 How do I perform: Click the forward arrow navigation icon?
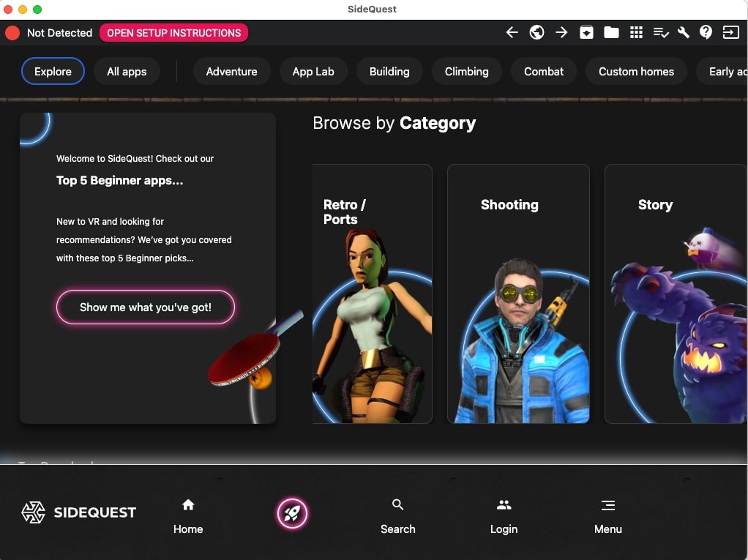click(x=561, y=32)
